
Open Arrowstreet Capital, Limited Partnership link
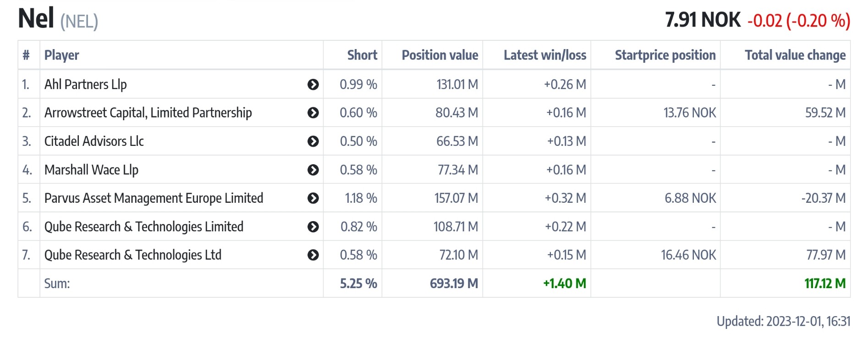point(148,113)
